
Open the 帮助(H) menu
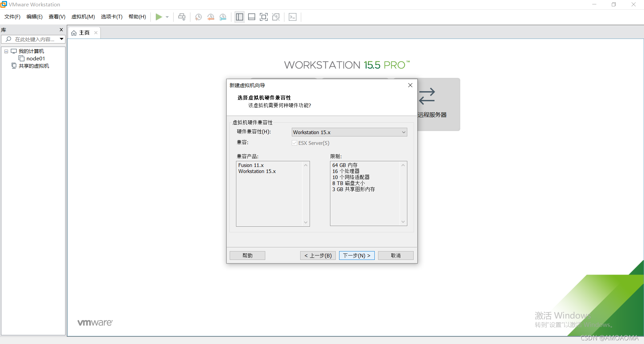coord(137,17)
